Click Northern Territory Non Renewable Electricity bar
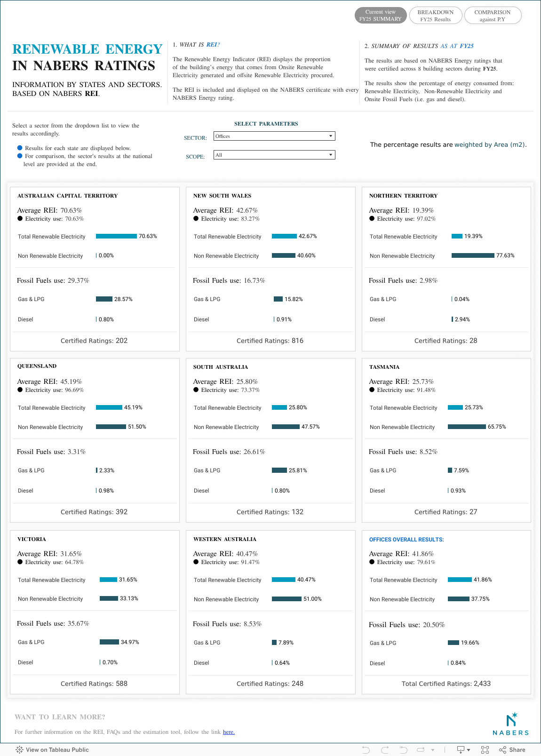Screen dimensions: 541x756 click(473, 255)
